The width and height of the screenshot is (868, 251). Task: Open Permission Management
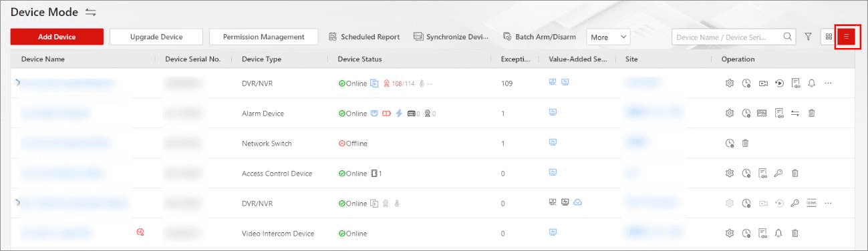[263, 37]
